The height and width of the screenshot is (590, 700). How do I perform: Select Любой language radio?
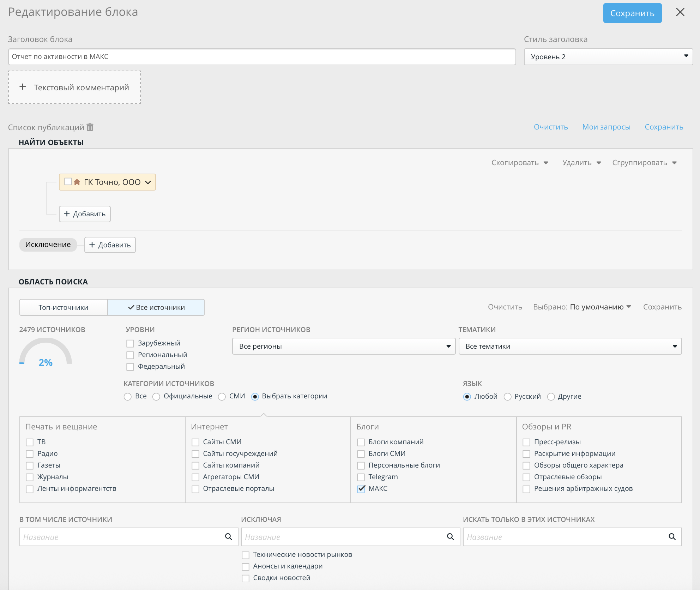(467, 397)
